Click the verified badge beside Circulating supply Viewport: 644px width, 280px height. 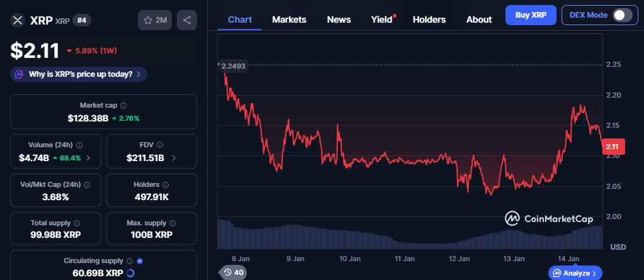pos(140,260)
